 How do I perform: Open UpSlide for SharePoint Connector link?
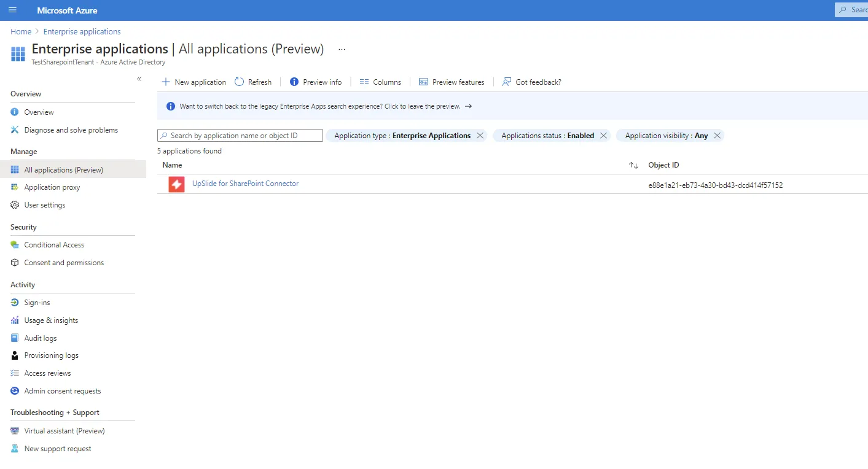click(246, 184)
